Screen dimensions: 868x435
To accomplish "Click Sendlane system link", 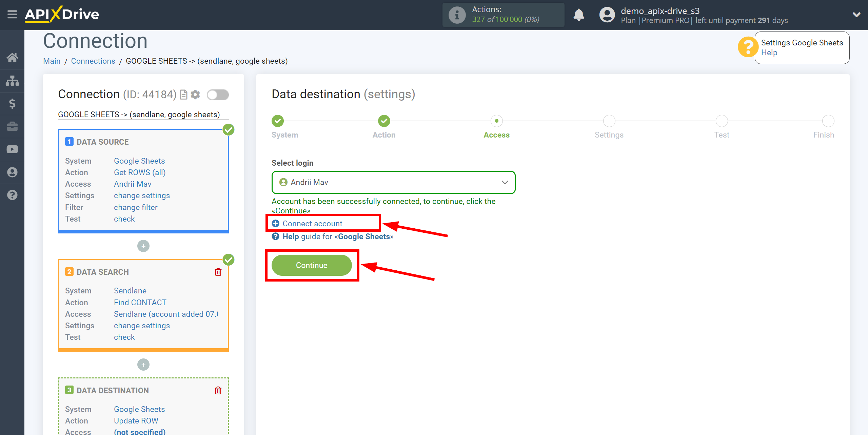I will pyautogui.click(x=130, y=291).
